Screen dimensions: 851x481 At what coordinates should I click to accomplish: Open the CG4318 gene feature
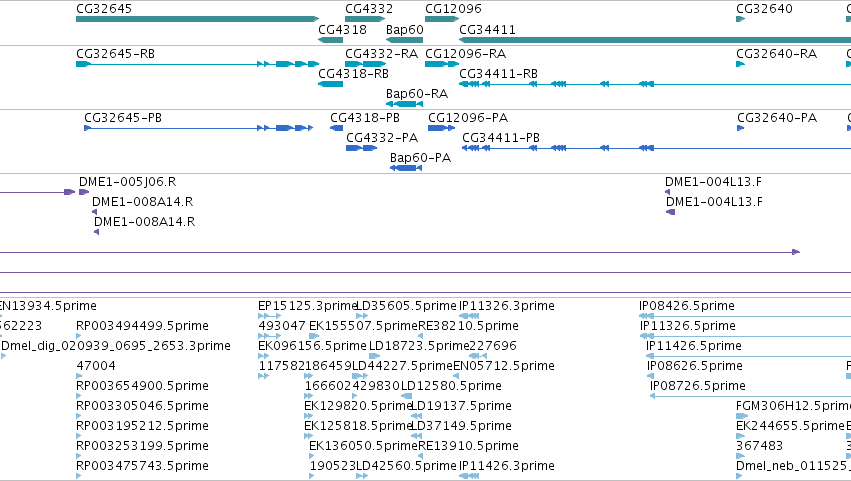(x=331, y=40)
